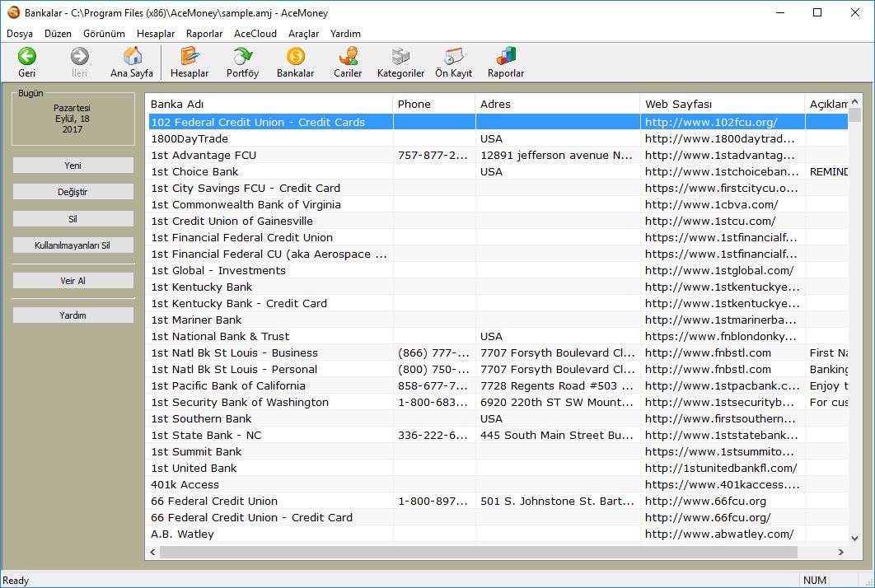Select 66 Federal Credit Union - Credit Card
The image size is (875, 588).
pyautogui.click(x=498, y=517)
